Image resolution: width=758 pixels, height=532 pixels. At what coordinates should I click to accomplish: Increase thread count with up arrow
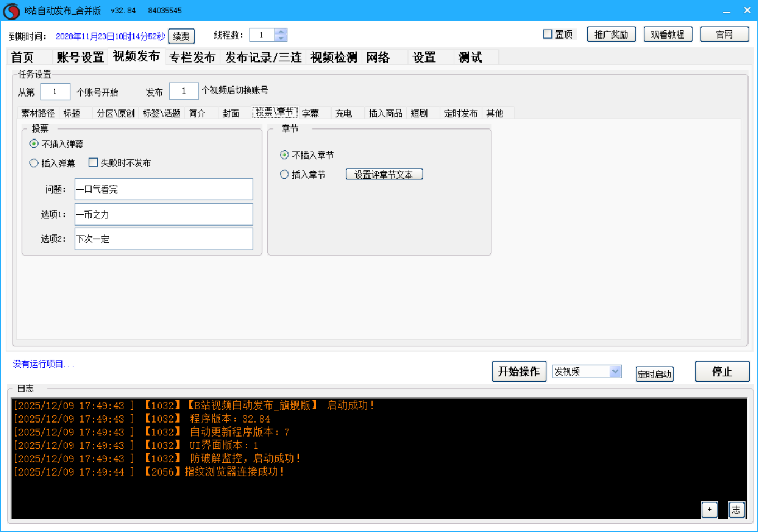pyautogui.click(x=281, y=32)
